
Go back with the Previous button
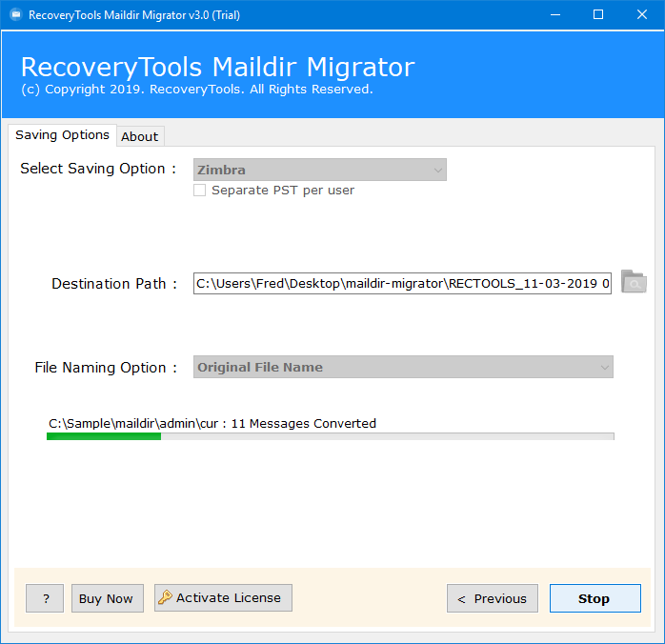(493, 598)
